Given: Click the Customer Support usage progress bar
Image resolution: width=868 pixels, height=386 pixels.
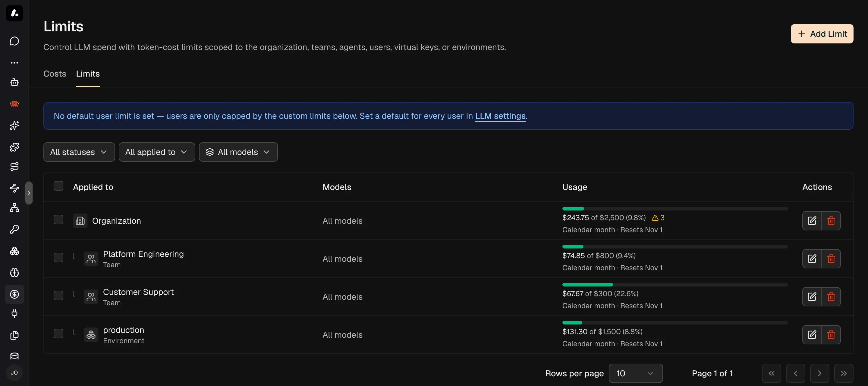Looking at the screenshot, I should pyautogui.click(x=675, y=285).
